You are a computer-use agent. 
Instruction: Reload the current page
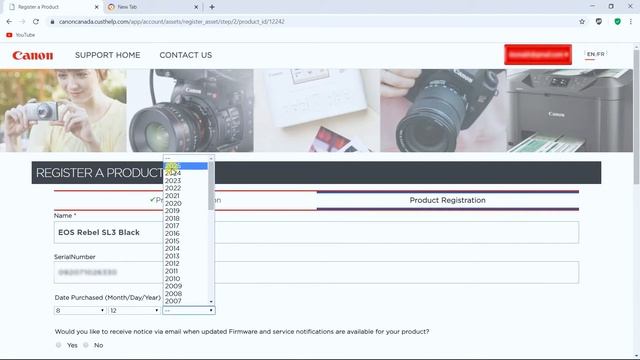click(36, 22)
